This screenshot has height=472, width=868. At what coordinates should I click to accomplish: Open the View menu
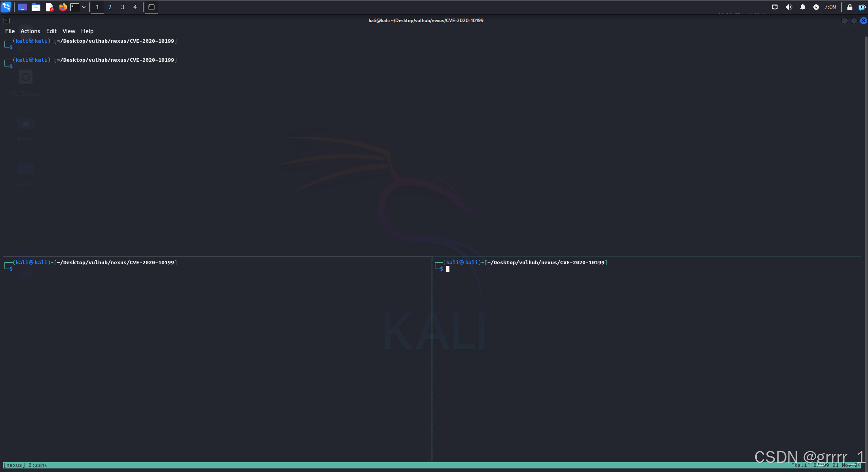coord(68,31)
